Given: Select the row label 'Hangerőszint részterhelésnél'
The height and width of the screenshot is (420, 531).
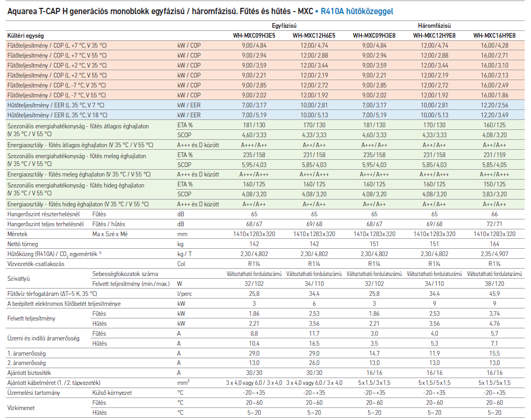Looking at the screenshot, I should pos(43,214).
